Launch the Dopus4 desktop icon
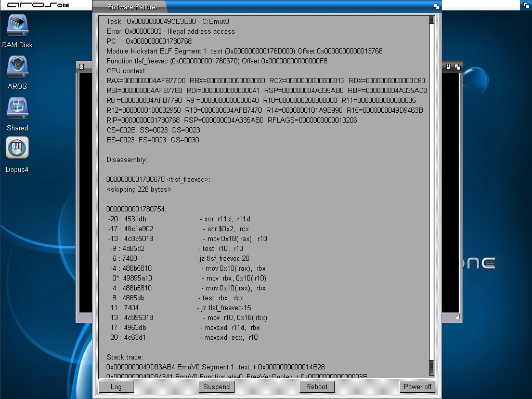532x399 pixels. (17, 149)
